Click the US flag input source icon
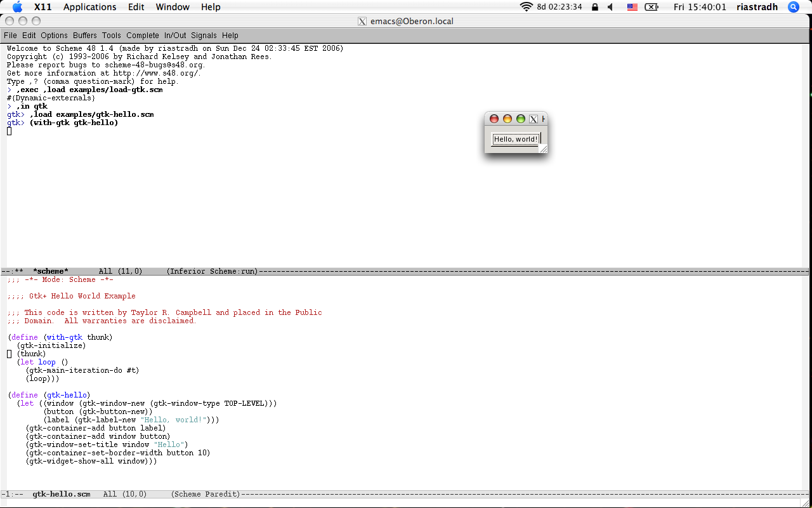 point(632,7)
